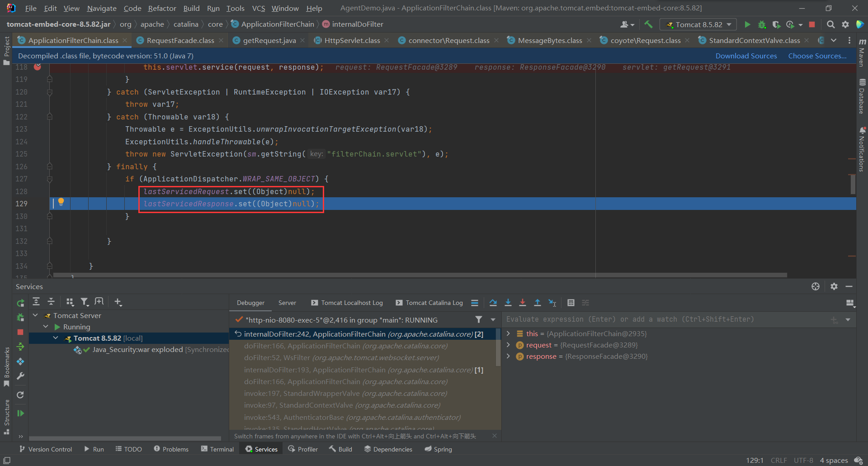This screenshot has width=868, height=466.
Task: Click the UTF-8 encoding in status bar
Action: click(x=803, y=460)
